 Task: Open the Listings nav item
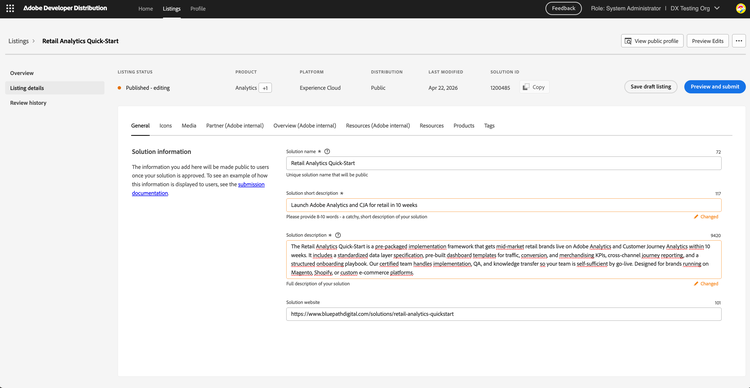click(172, 9)
